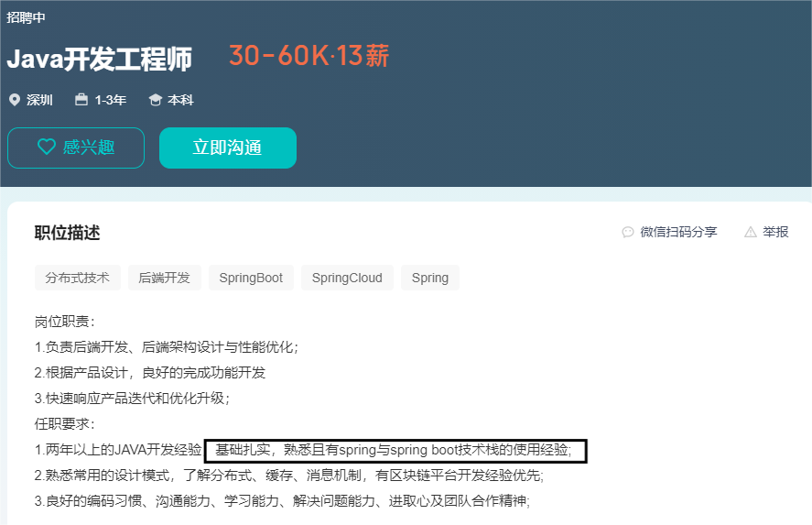Image resolution: width=812 pixels, height=525 pixels.
Task: Click the 岗位职责 heading line
Action: pos(65,322)
